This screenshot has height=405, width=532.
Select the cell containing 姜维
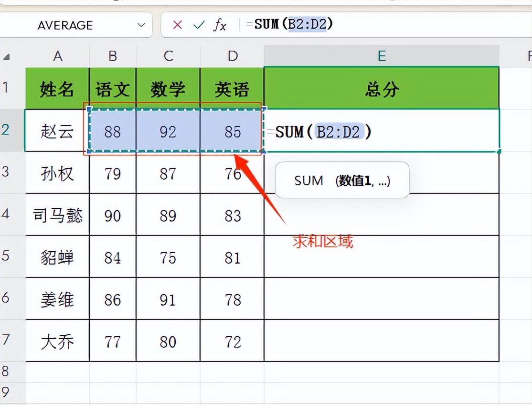57,299
